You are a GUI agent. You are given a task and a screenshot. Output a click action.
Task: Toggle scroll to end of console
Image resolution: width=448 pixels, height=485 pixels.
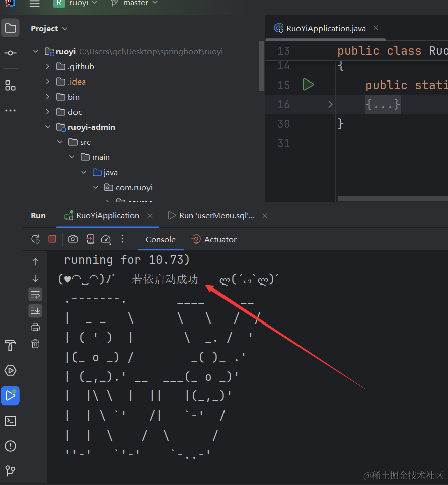pyautogui.click(x=35, y=311)
